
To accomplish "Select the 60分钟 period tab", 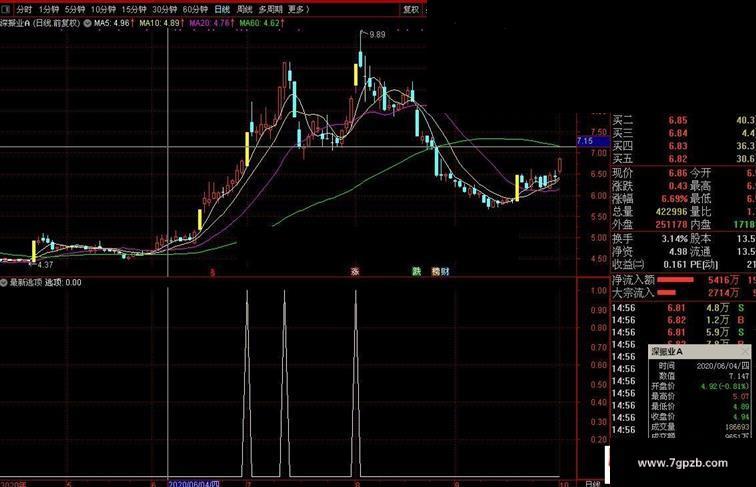I will 195,9.
